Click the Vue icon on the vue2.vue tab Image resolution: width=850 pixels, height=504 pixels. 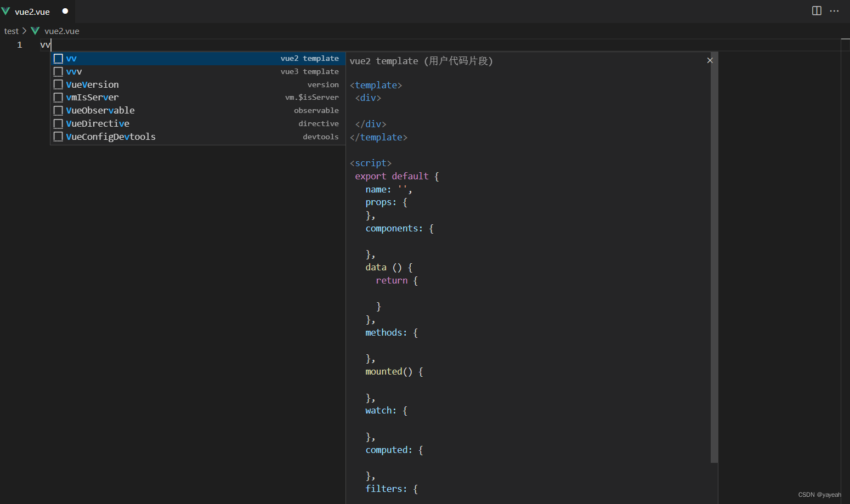pyautogui.click(x=5, y=11)
